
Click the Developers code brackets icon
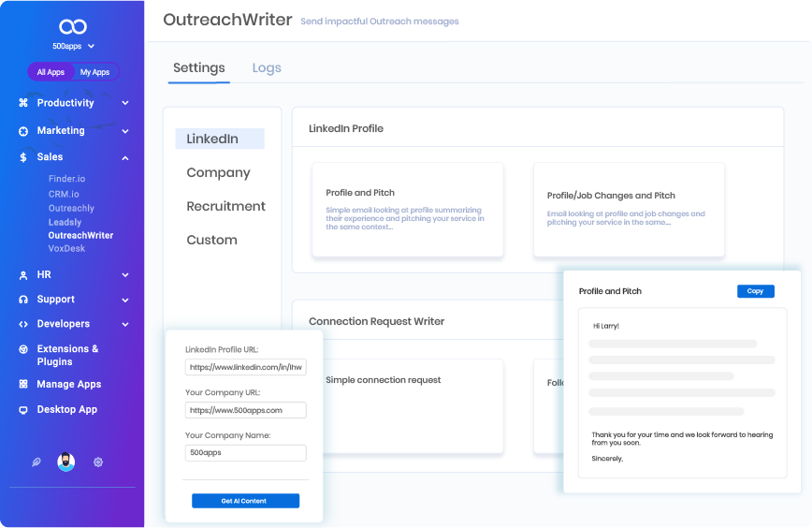pos(23,324)
